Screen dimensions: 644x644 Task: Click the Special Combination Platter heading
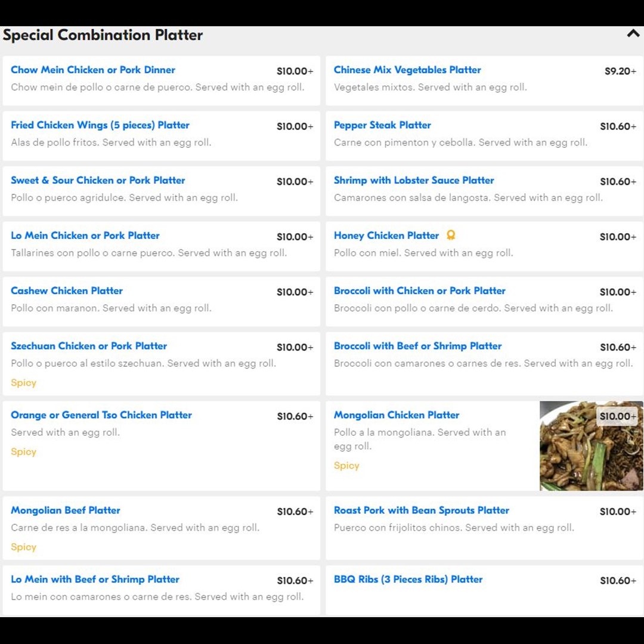[x=103, y=35]
